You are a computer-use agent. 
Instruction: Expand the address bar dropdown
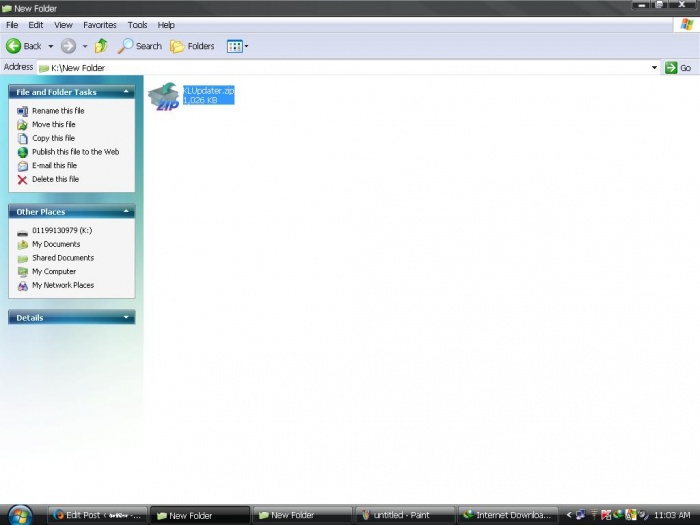(654, 68)
